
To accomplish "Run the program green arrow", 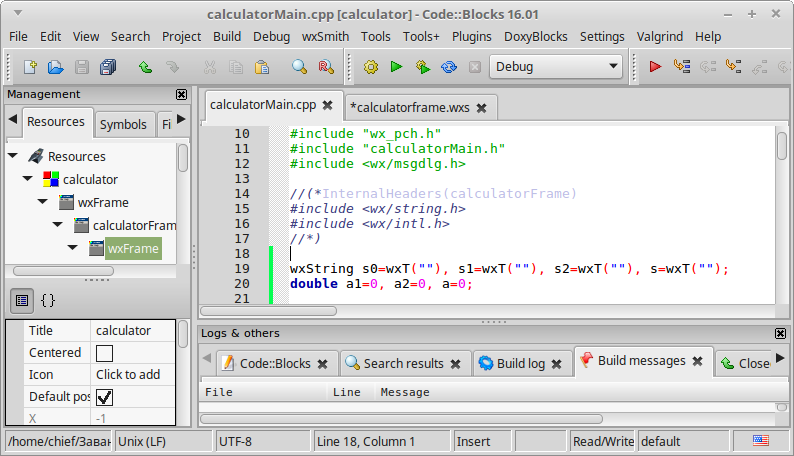I will (396, 67).
